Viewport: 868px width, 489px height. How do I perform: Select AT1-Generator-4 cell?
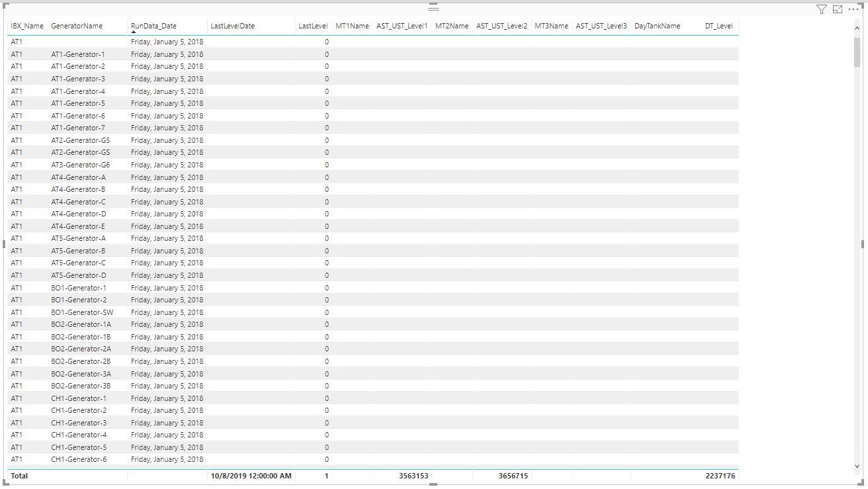click(78, 91)
